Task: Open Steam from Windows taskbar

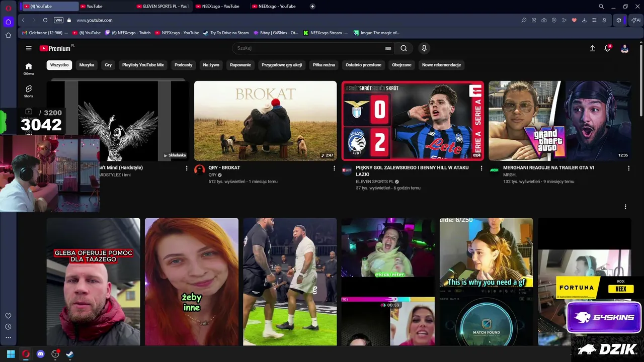Action: tap(70, 354)
